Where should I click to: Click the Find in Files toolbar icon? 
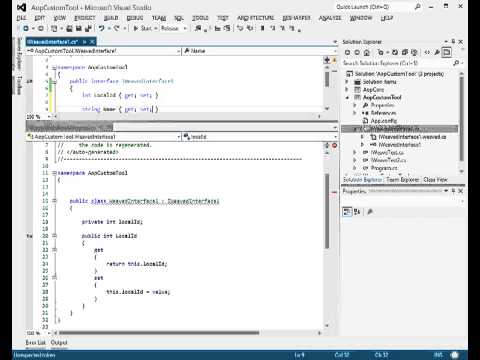click(198, 29)
